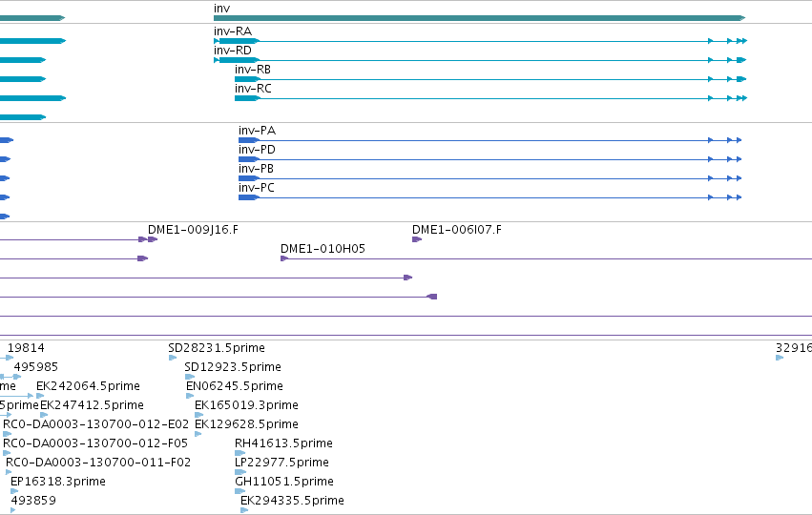Select the EK294335.5prime EST label
Screen dimensions: 812x515
292,501
